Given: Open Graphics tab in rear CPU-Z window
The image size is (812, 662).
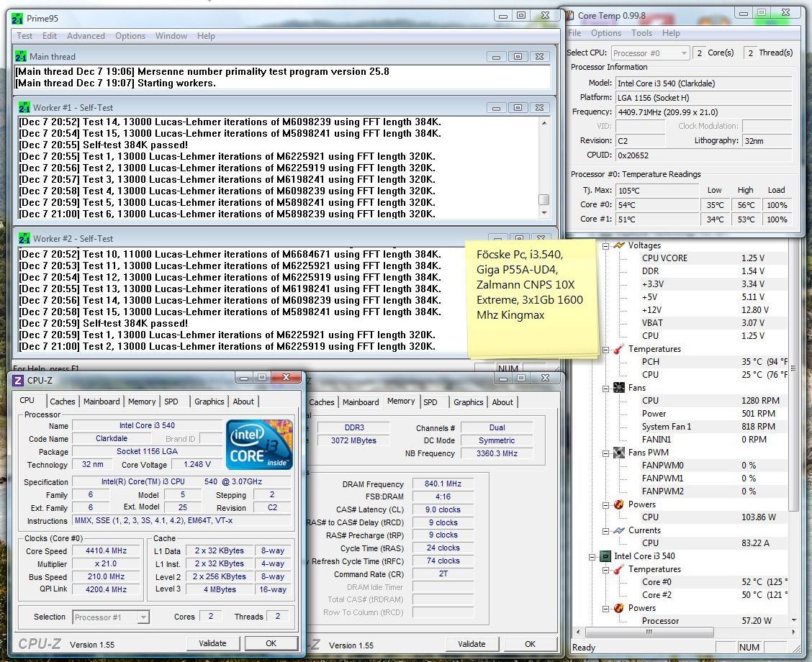Looking at the screenshot, I should click(x=468, y=402).
